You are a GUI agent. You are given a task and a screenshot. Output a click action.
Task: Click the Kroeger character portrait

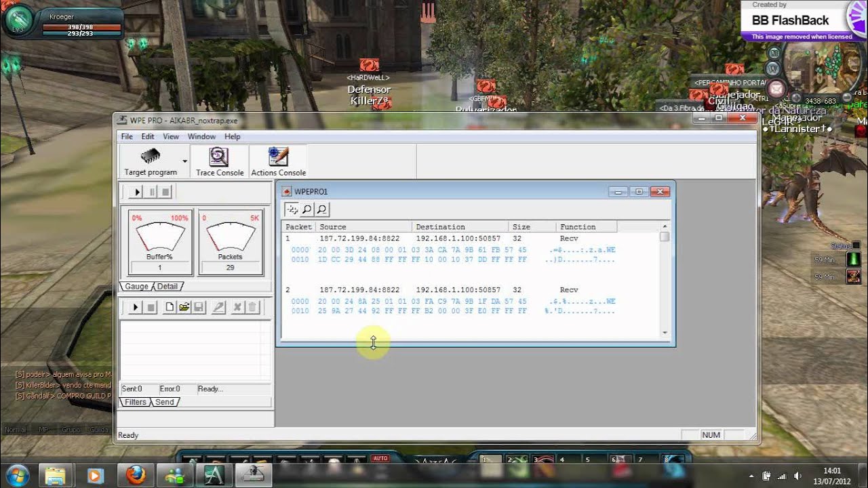(18, 19)
